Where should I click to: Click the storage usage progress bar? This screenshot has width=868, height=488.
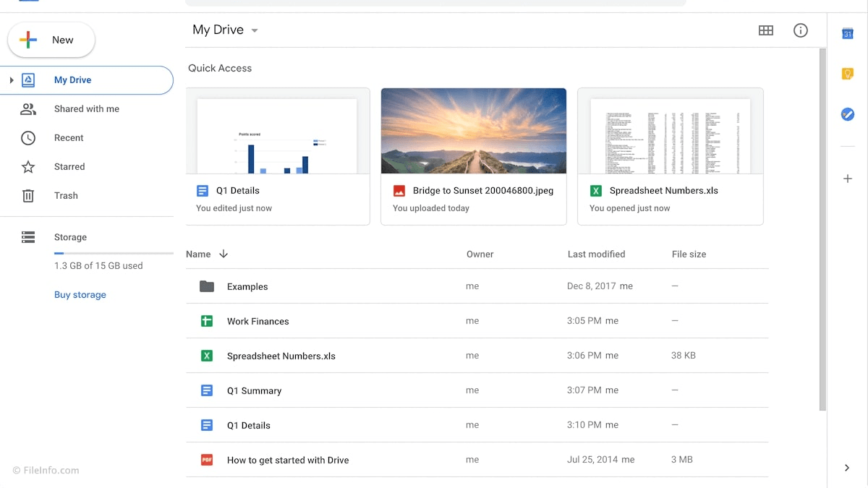(x=114, y=251)
